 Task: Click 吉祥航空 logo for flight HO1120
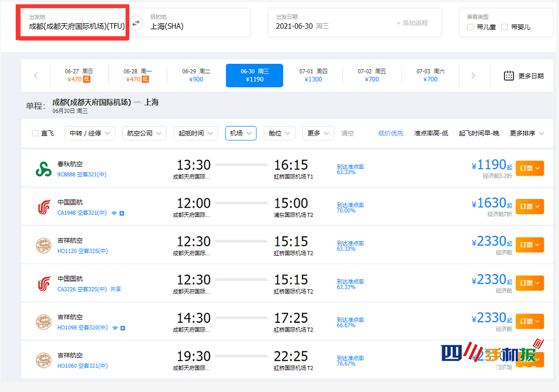pos(43,245)
